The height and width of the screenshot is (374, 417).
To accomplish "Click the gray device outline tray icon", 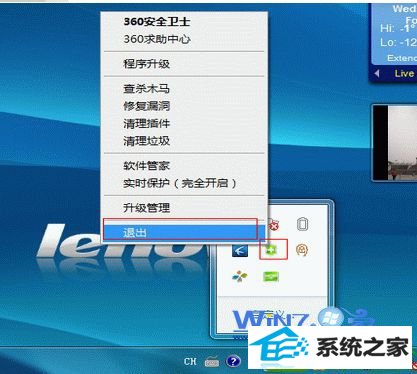I will (x=302, y=224).
